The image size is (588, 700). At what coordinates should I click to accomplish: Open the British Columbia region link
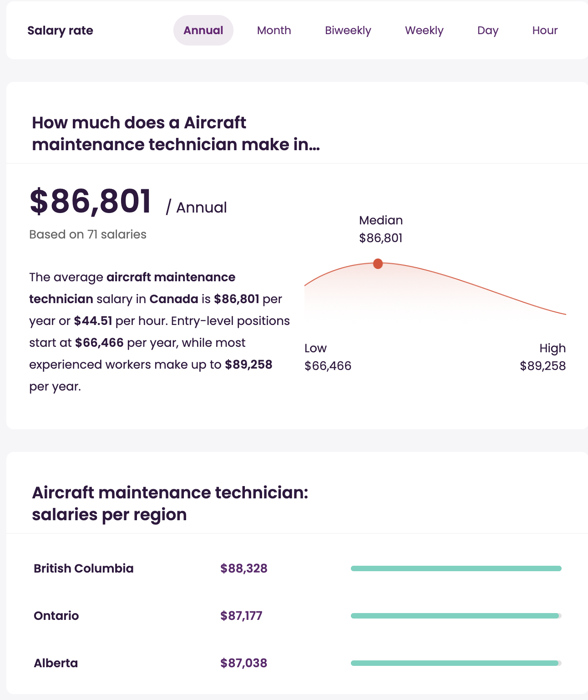coord(84,568)
